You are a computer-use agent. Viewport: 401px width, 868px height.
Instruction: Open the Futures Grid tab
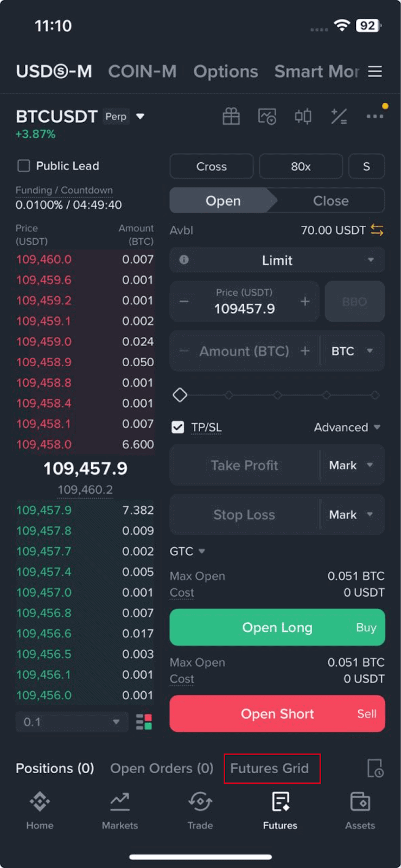270,768
